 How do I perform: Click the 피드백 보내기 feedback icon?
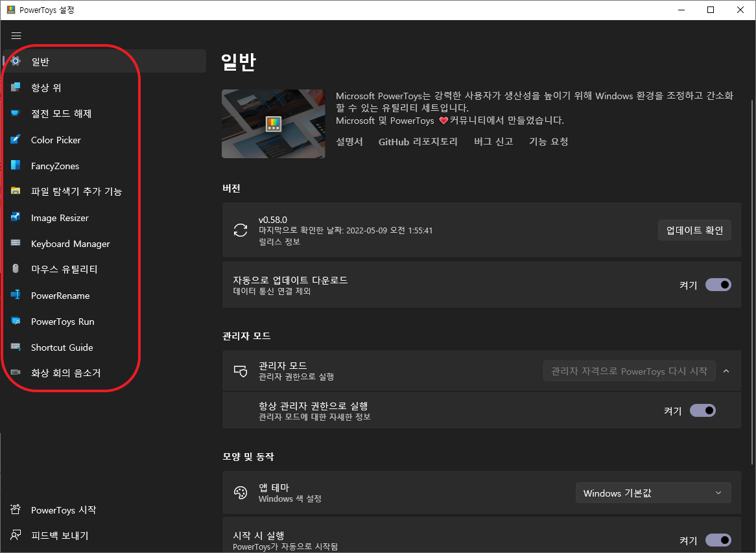pos(16,535)
